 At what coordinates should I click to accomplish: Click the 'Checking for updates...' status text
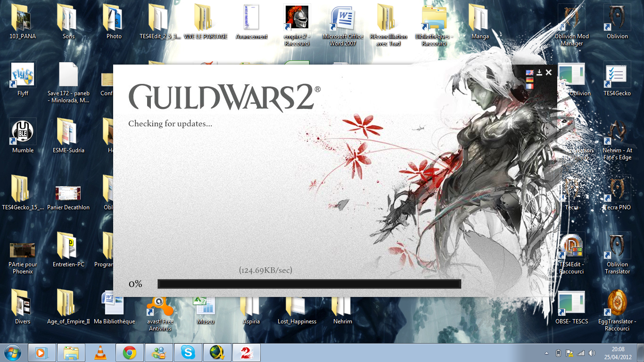click(x=170, y=124)
